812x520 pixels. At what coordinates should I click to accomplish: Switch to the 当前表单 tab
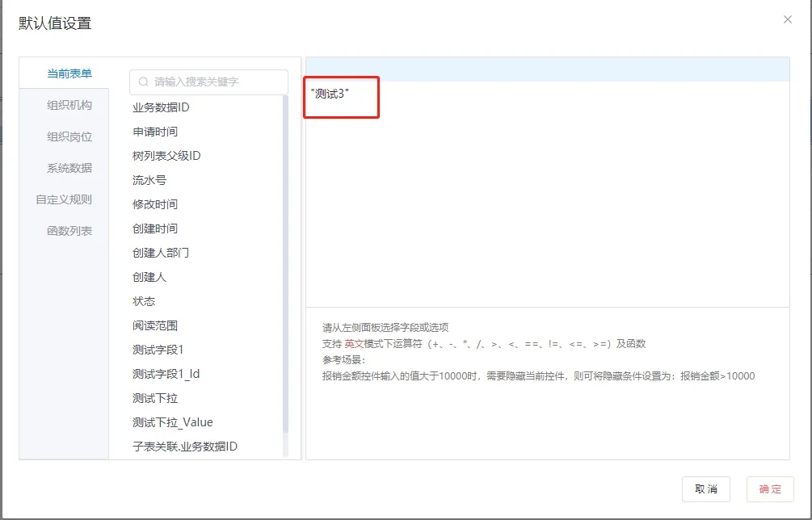[69, 73]
